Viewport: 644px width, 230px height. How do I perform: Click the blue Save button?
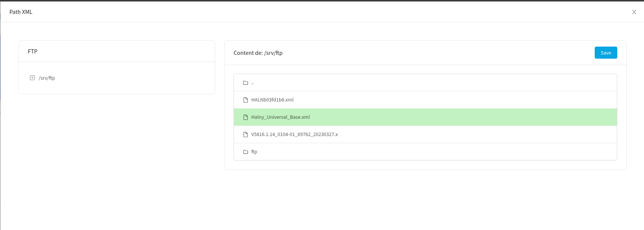click(606, 53)
